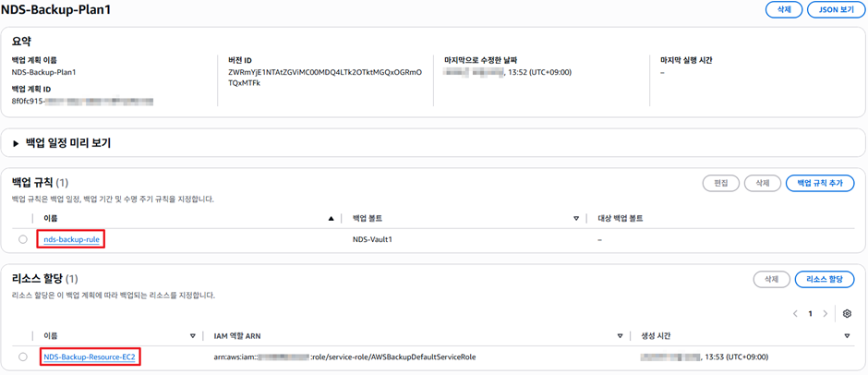Select the nds-backup-rule radio button
The image size is (868, 375).
click(23, 239)
